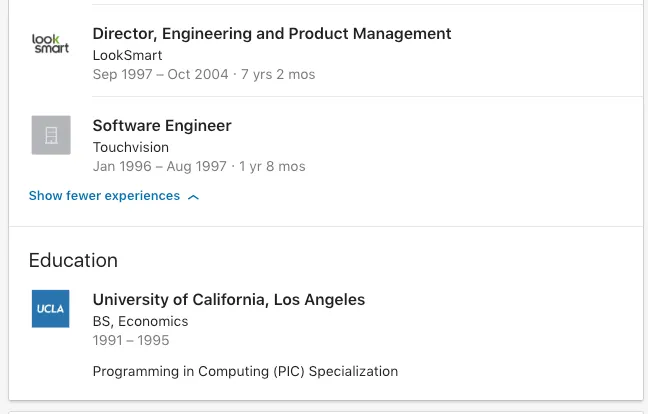
Task: Click the LookSmart company logo
Action: 51,44
